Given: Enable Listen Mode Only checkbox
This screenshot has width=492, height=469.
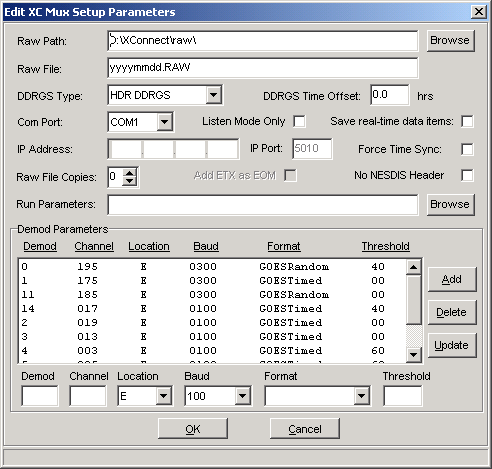Looking at the screenshot, I should pos(299,121).
